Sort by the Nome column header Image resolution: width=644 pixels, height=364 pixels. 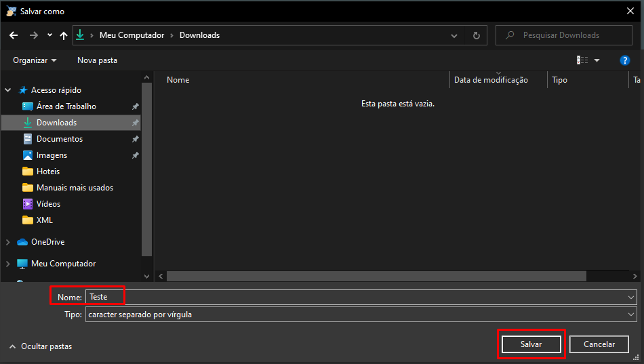point(178,80)
